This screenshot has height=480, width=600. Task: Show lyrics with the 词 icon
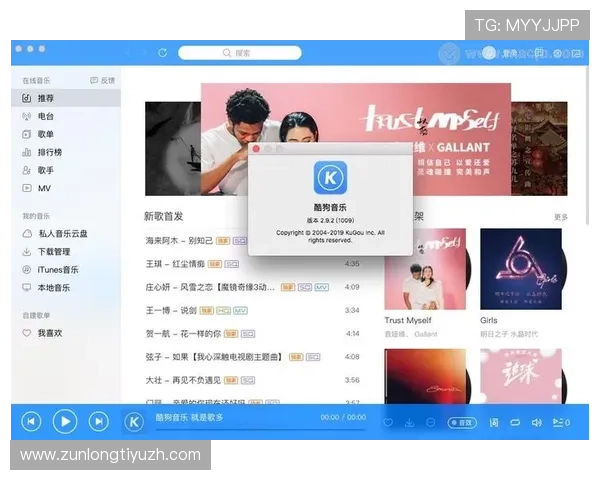point(494,423)
